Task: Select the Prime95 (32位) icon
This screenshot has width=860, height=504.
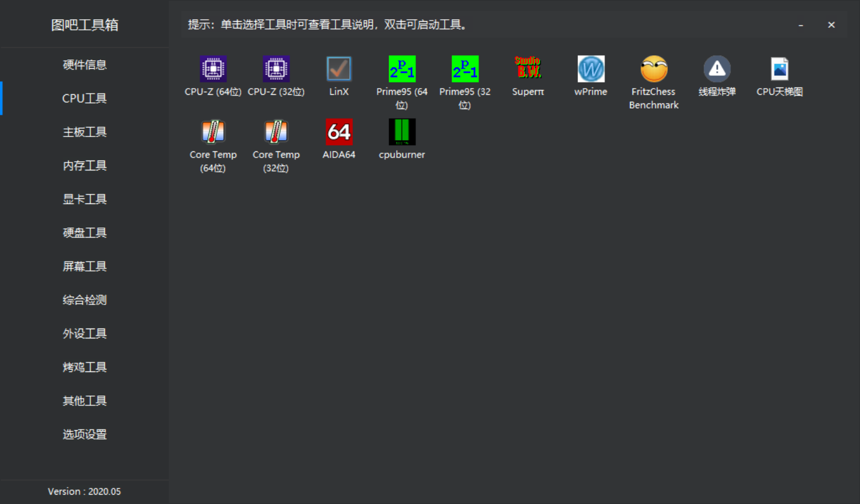Action: pos(465,69)
